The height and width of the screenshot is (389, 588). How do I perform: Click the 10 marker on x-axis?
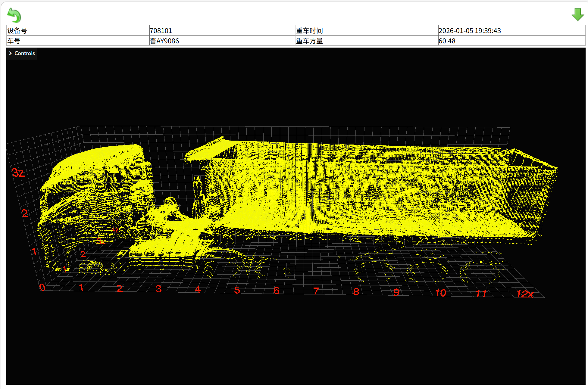tap(440, 293)
